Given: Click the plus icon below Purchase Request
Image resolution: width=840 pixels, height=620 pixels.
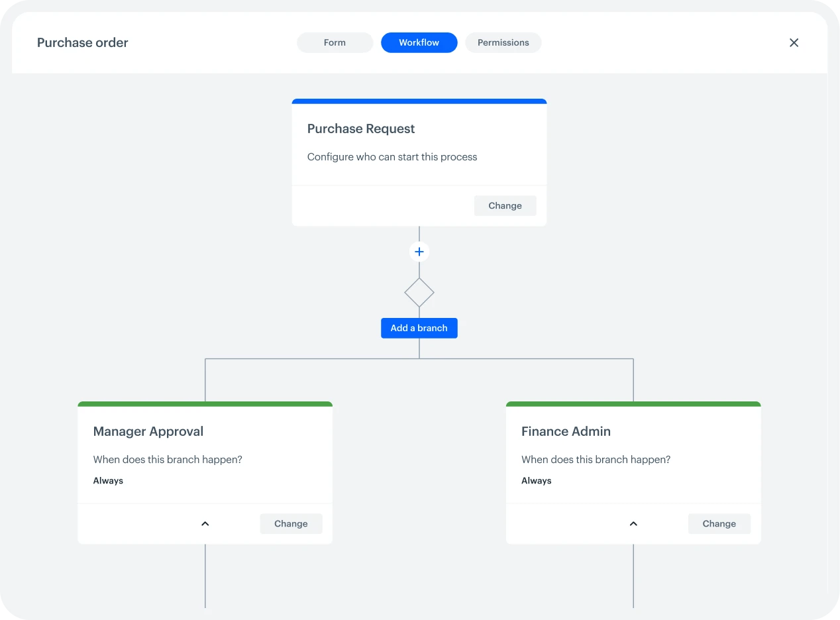Looking at the screenshot, I should tap(419, 252).
